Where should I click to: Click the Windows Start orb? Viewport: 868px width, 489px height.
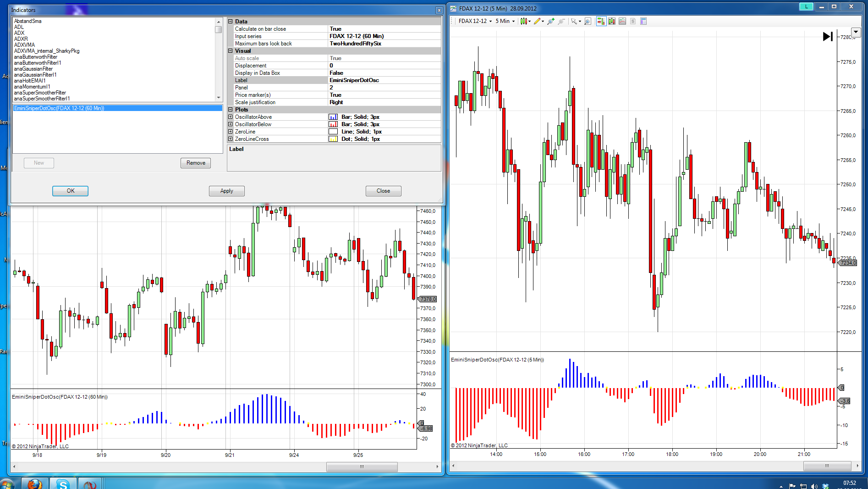tap(7, 483)
